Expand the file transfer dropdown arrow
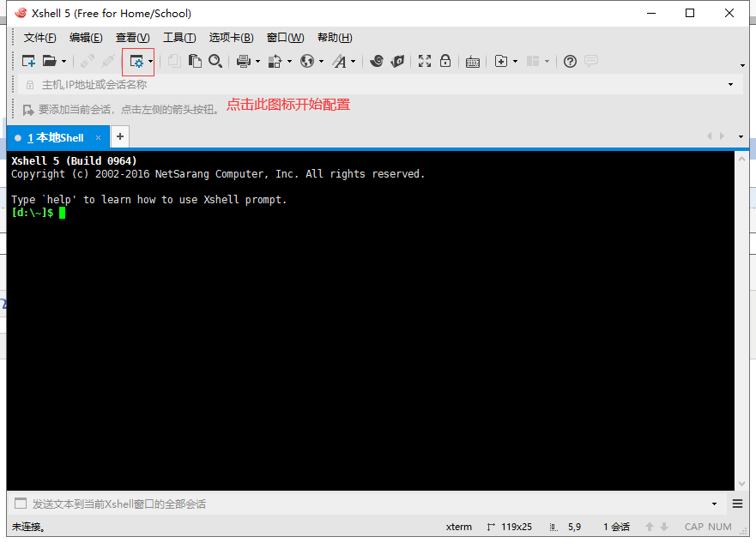The height and width of the screenshot is (543, 756). point(289,61)
